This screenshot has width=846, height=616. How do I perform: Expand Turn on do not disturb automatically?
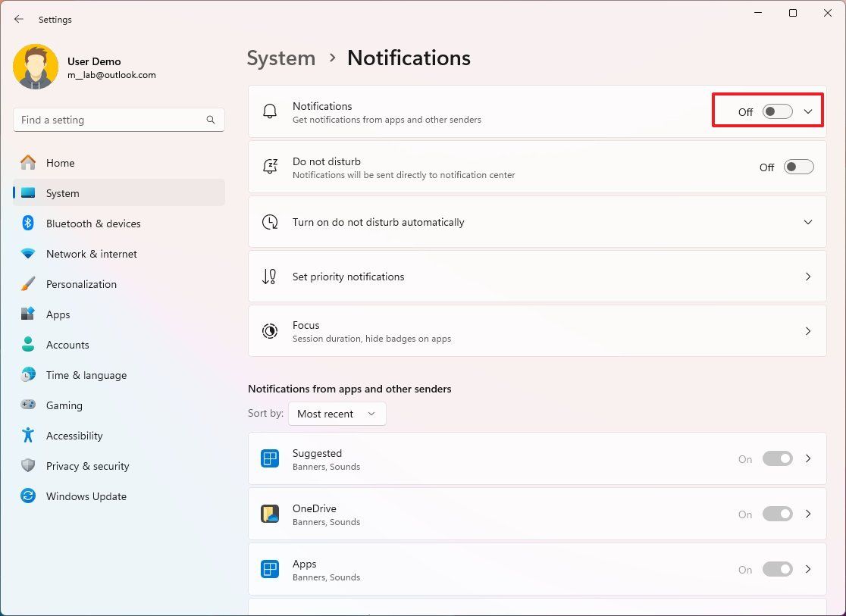click(808, 222)
